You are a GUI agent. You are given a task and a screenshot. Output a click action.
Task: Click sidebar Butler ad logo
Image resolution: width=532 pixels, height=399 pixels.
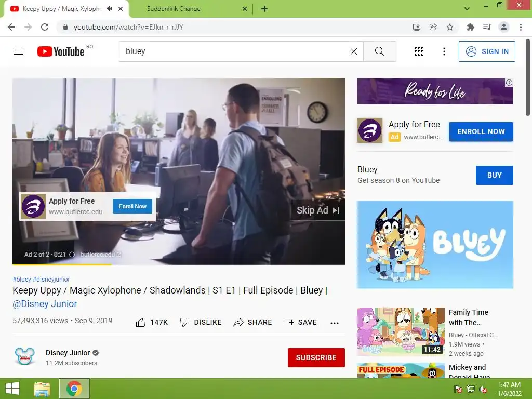[x=370, y=130]
